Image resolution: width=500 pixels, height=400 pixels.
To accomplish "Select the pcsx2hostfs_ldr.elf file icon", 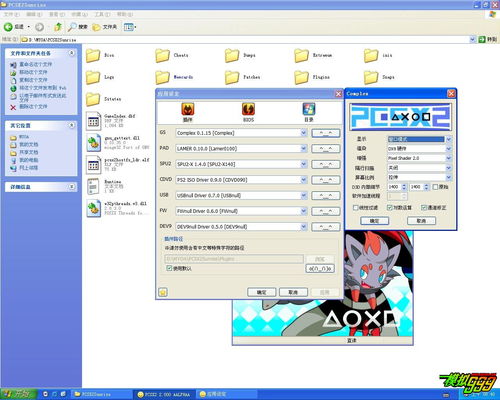I will pyautogui.click(x=93, y=165).
